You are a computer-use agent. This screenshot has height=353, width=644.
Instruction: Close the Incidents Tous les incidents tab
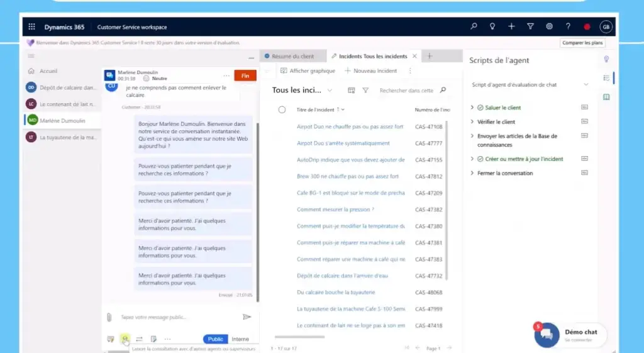coord(414,56)
